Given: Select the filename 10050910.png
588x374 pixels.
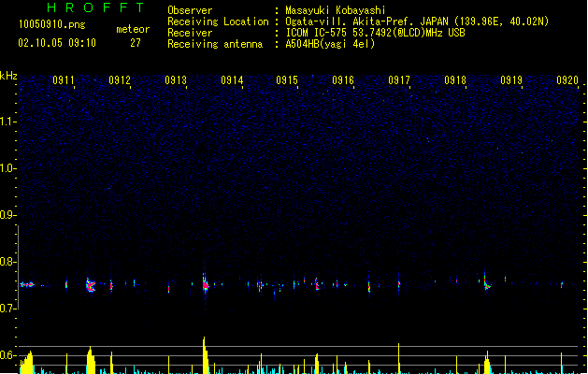Looking at the screenshot, I should pyautogui.click(x=52, y=24).
